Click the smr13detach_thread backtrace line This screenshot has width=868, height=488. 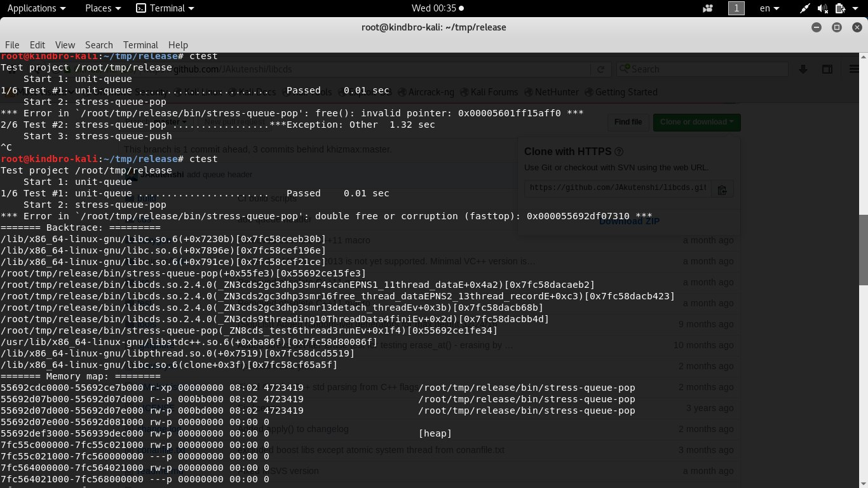pyautogui.click(x=272, y=308)
